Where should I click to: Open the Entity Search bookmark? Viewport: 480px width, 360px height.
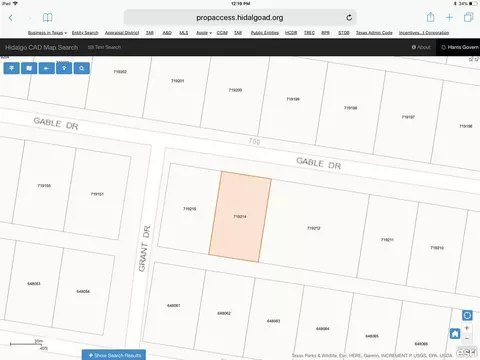click(x=85, y=33)
